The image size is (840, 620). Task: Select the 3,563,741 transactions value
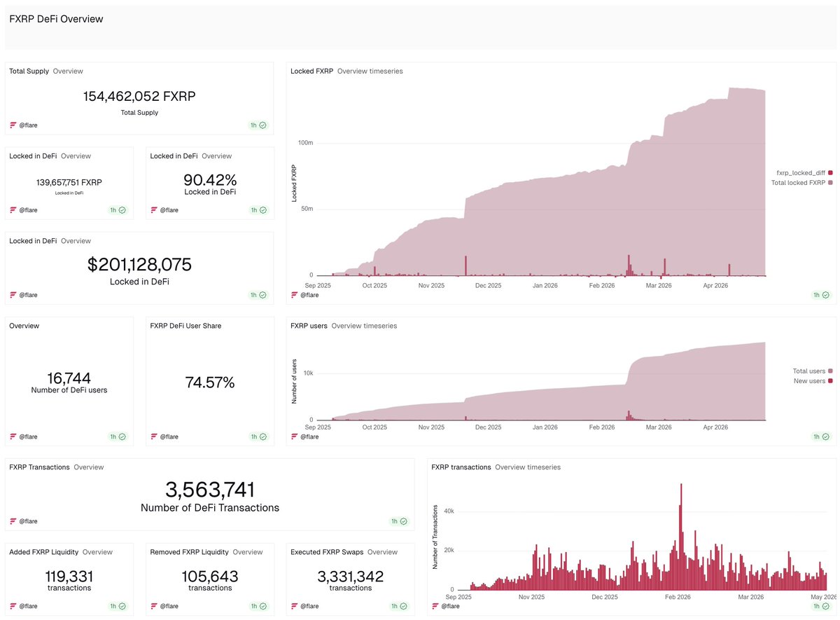coord(210,490)
